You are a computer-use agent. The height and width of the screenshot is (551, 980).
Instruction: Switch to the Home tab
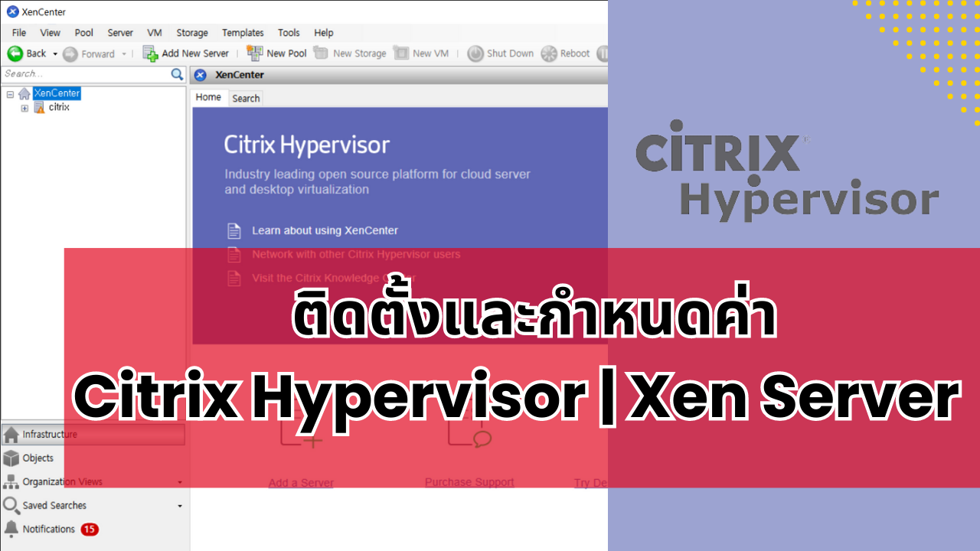[208, 97]
